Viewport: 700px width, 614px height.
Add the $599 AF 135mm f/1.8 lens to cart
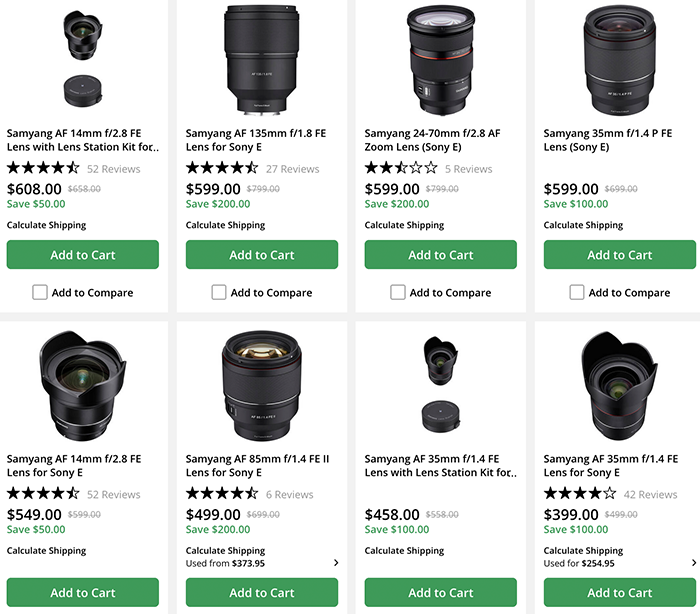click(262, 255)
